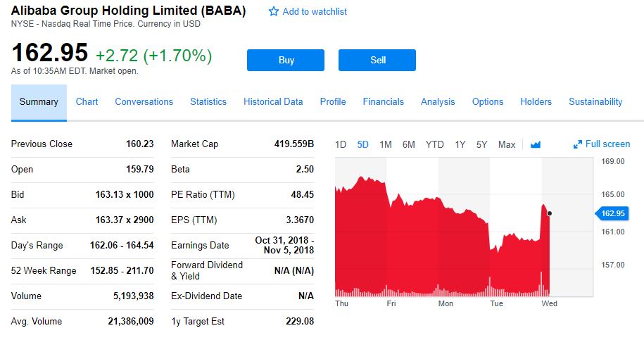View the Sustainability tab
This screenshot has height=340, width=644.
(595, 102)
